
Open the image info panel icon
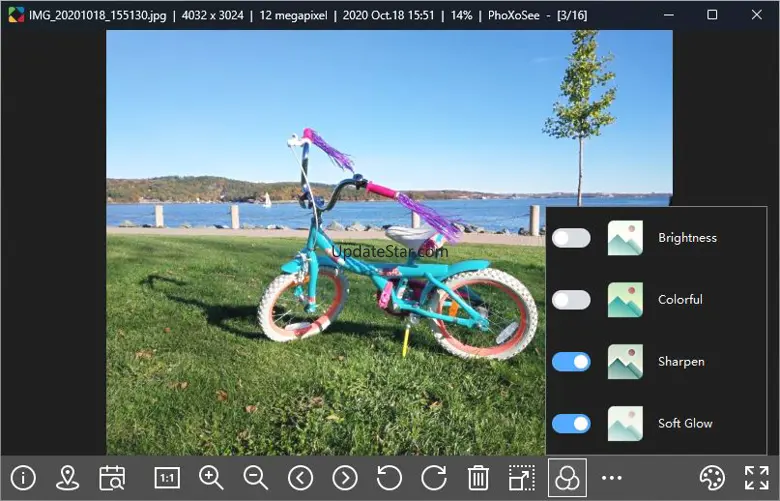tap(23, 478)
